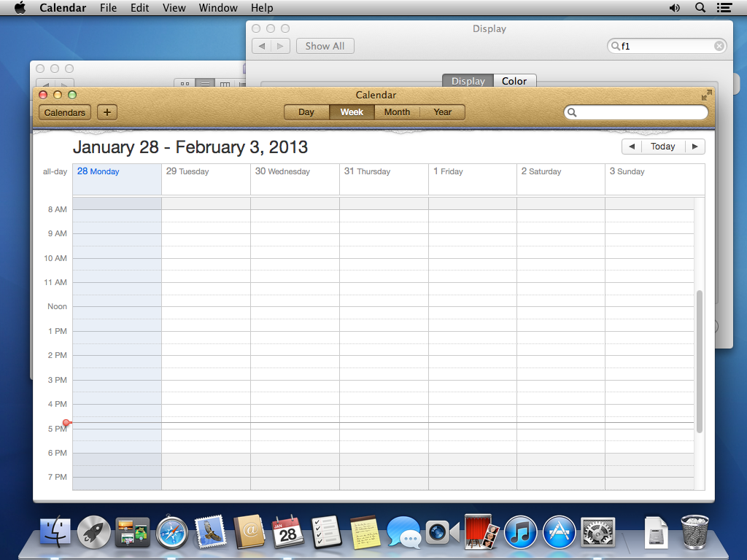Open the Trash in the dock
747x560 pixels.
(694, 532)
